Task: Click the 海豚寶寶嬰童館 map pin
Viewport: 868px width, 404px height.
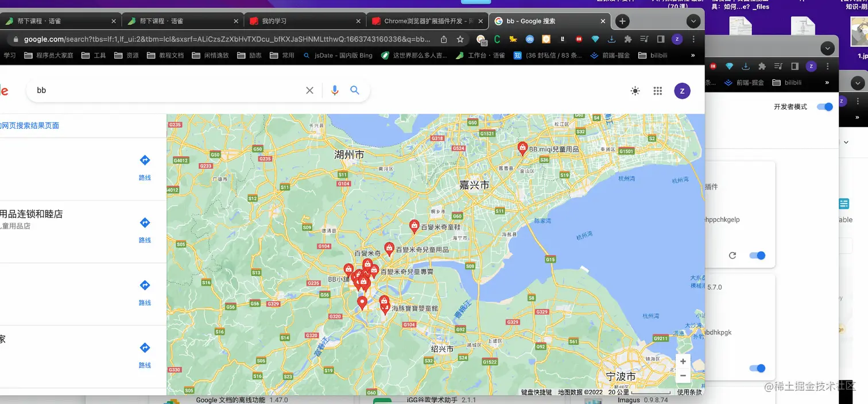Action: pyautogui.click(x=385, y=307)
